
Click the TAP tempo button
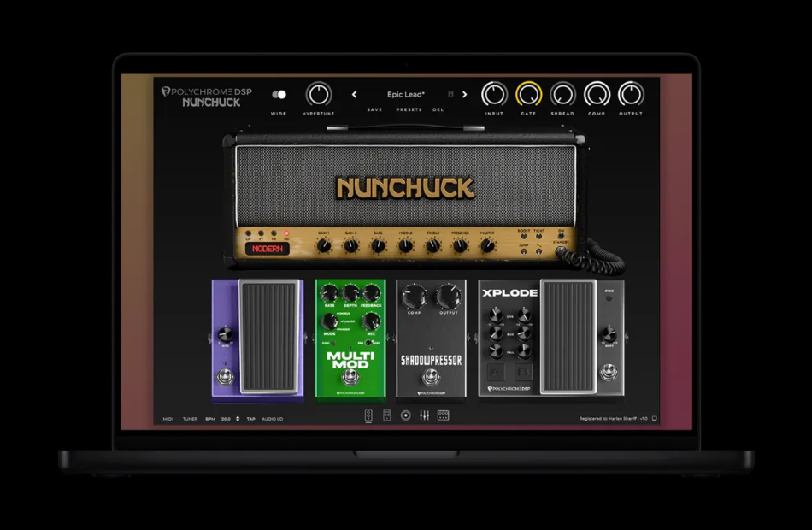[x=250, y=419]
